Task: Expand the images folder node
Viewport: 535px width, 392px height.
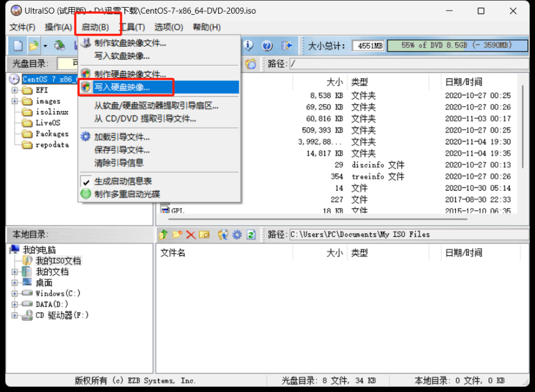Action: (x=15, y=101)
